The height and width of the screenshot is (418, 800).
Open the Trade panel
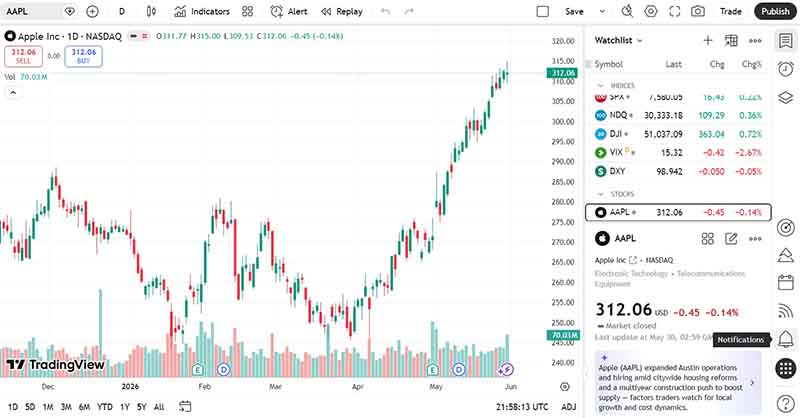click(x=731, y=11)
